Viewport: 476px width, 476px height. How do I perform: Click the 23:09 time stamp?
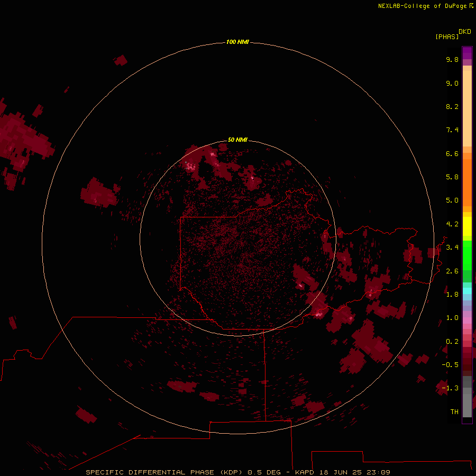[x=379, y=472]
